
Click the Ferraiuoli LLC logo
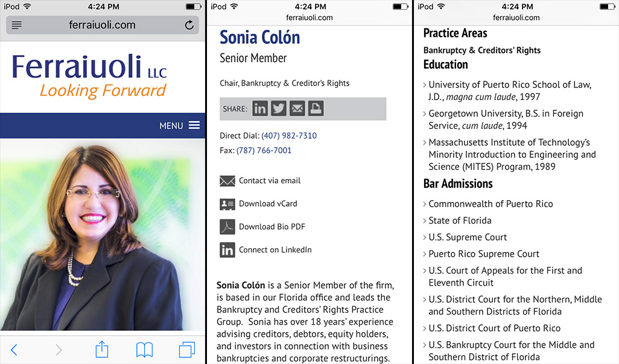89,75
